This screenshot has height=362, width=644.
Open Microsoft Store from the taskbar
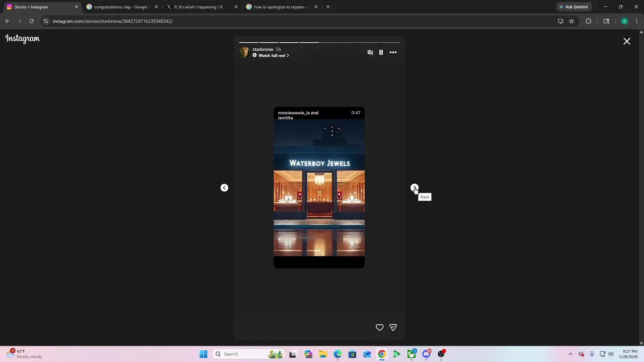352,354
